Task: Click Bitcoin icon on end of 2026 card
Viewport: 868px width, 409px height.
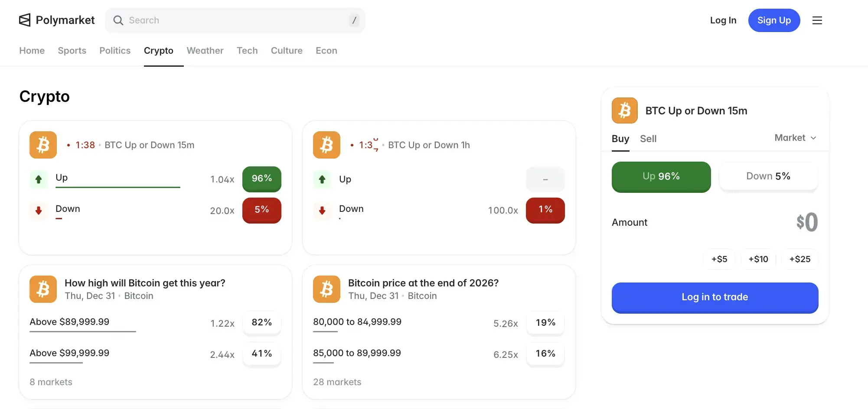Action: tap(326, 289)
